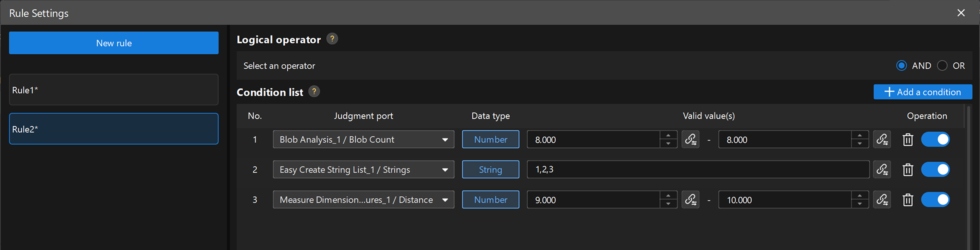Disable the Blob Count condition toggle
Screen dimensions: 980x250
[935, 139]
